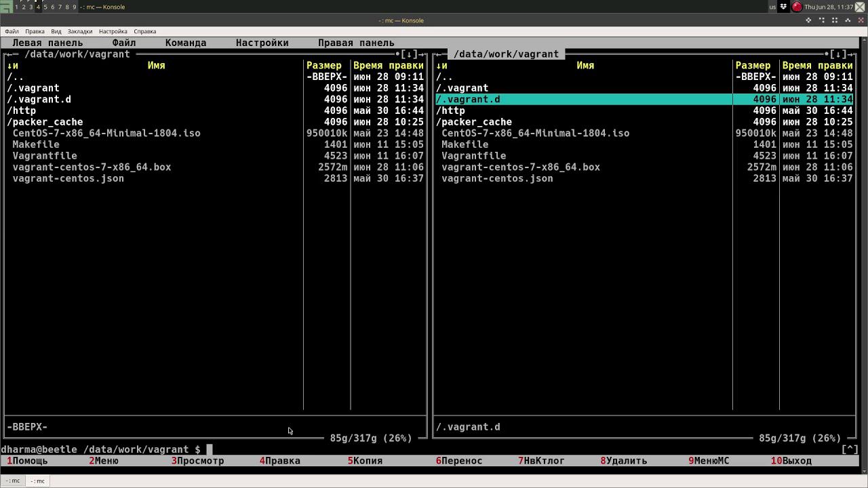Select /packer_cache directory in right panel
The height and width of the screenshot is (488, 868).
[x=644, y=122]
